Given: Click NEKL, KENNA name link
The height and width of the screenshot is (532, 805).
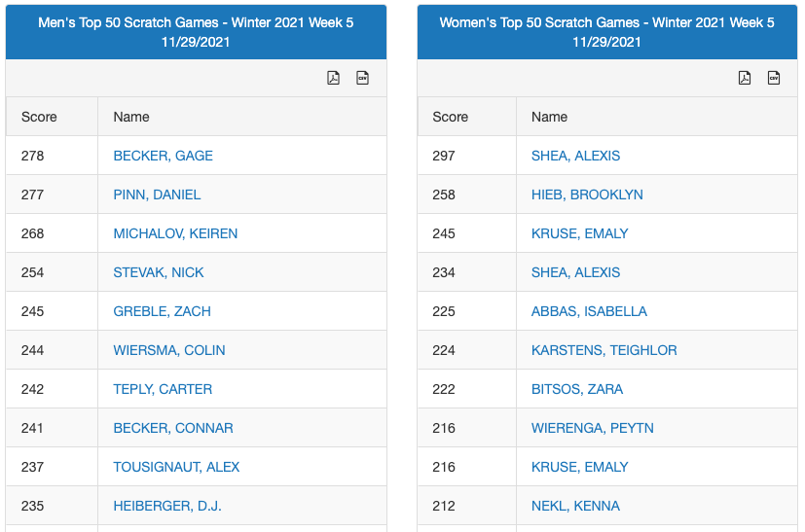Looking at the screenshot, I should pyautogui.click(x=575, y=506).
